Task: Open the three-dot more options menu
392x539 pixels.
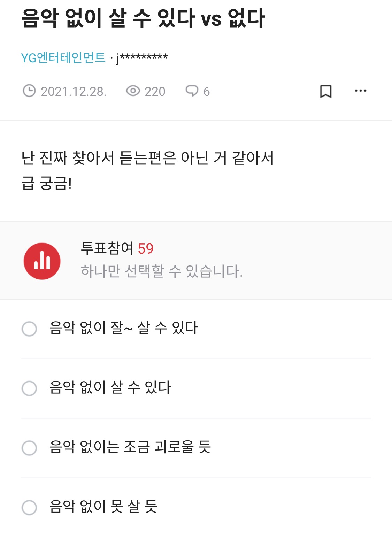Action: pyautogui.click(x=360, y=91)
